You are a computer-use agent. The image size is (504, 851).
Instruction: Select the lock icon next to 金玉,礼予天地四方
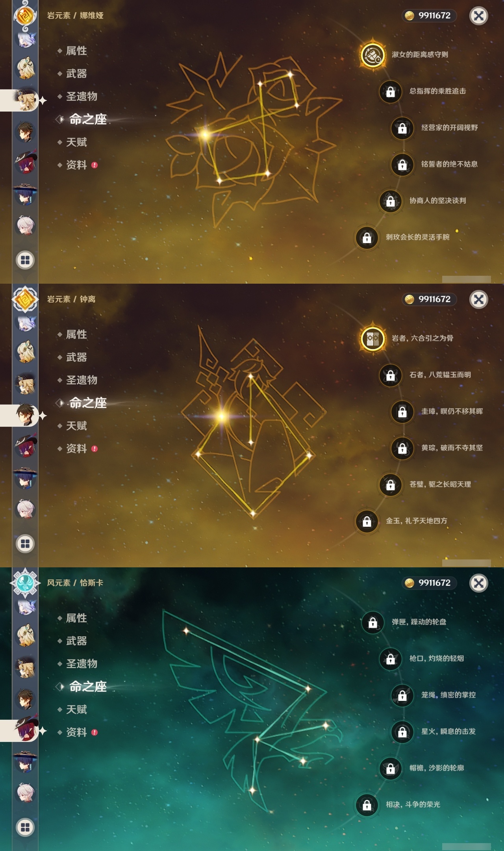[x=367, y=521]
